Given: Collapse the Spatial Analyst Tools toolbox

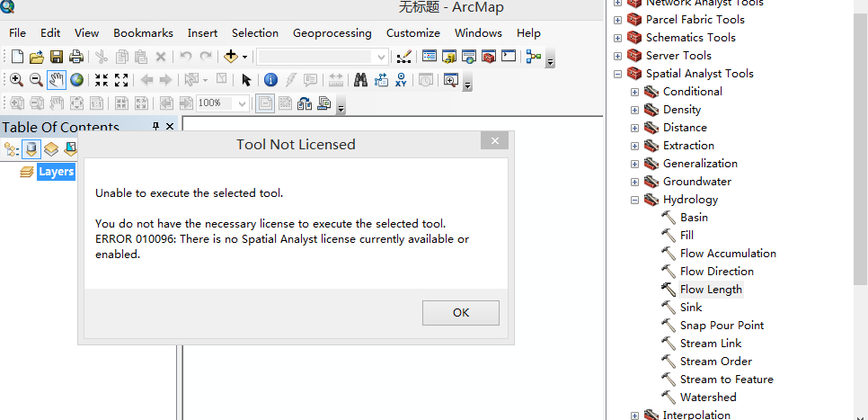Looking at the screenshot, I should click(618, 74).
